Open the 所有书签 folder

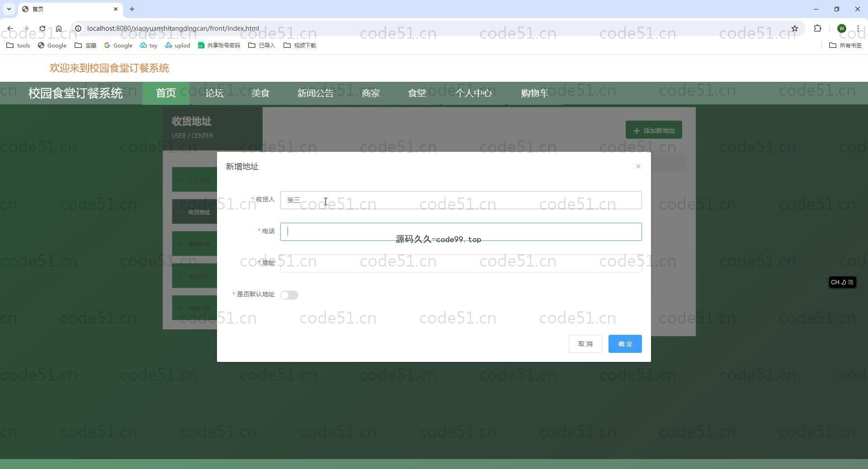(x=845, y=45)
